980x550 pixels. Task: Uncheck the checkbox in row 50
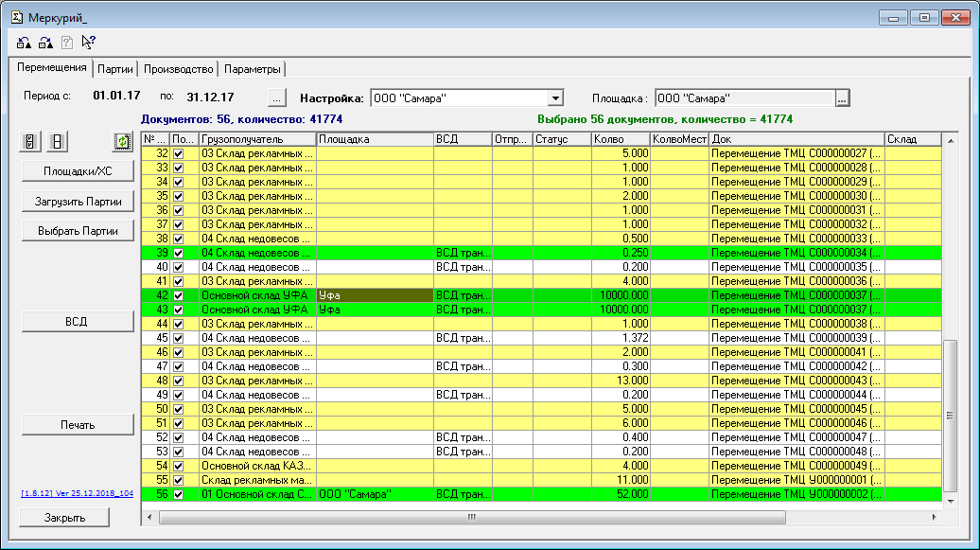(178, 409)
